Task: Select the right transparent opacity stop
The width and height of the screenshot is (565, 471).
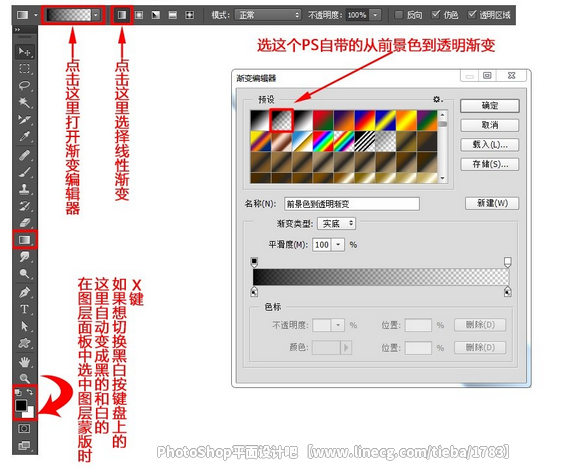Action: point(508,262)
